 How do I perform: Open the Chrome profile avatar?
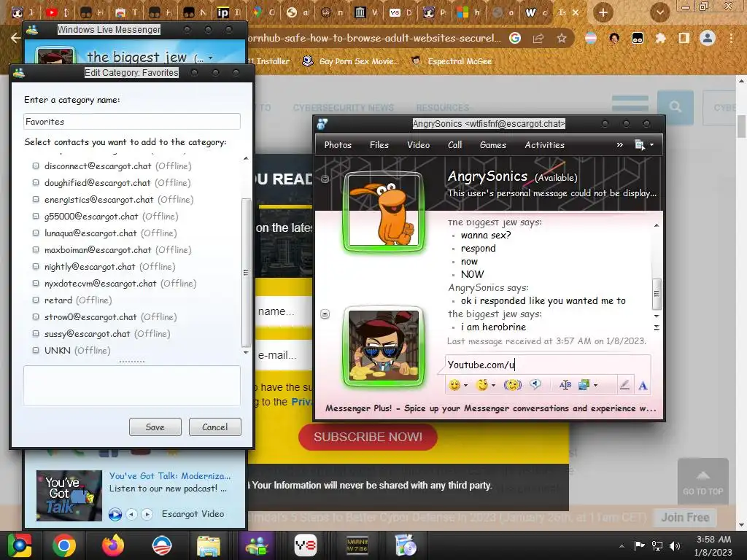pos(708,38)
